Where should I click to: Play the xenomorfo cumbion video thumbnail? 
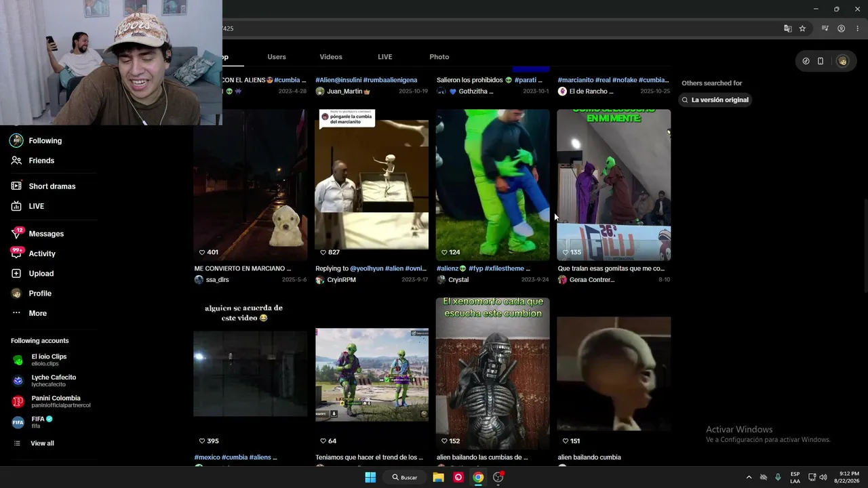tap(493, 373)
